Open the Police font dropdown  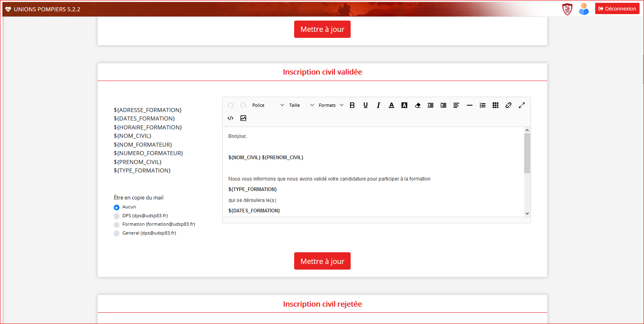pos(268,105)
